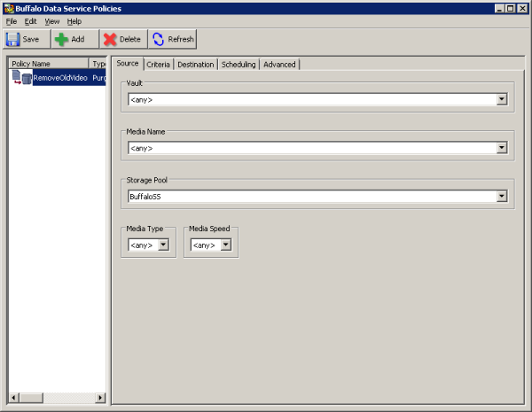
Task: Click the Save button label
Action: (x=30, y=39)
